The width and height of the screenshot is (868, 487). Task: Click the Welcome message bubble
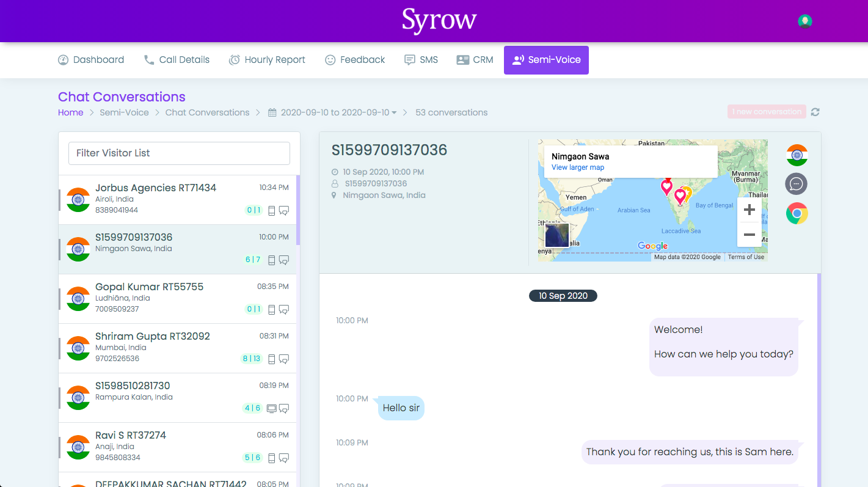coord(724,346)
